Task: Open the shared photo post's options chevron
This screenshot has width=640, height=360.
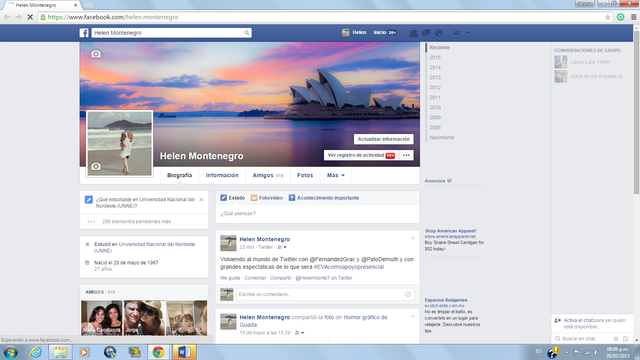Action: (413, 316)
